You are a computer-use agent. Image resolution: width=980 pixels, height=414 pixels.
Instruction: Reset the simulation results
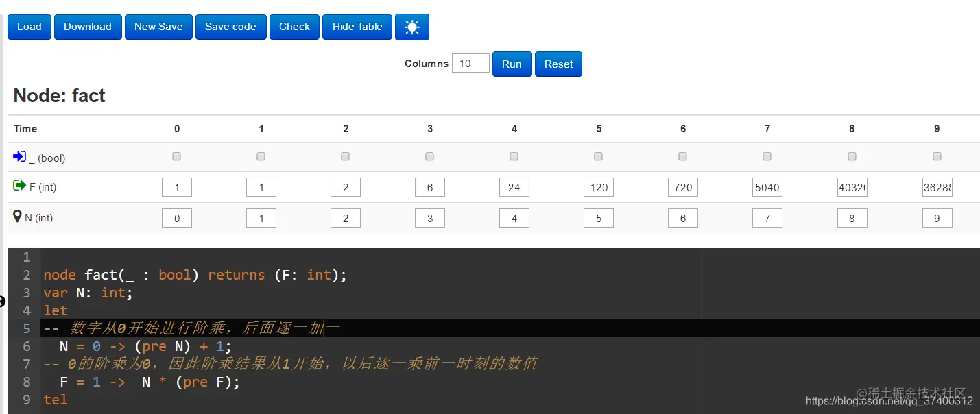[x=558, y=64]
